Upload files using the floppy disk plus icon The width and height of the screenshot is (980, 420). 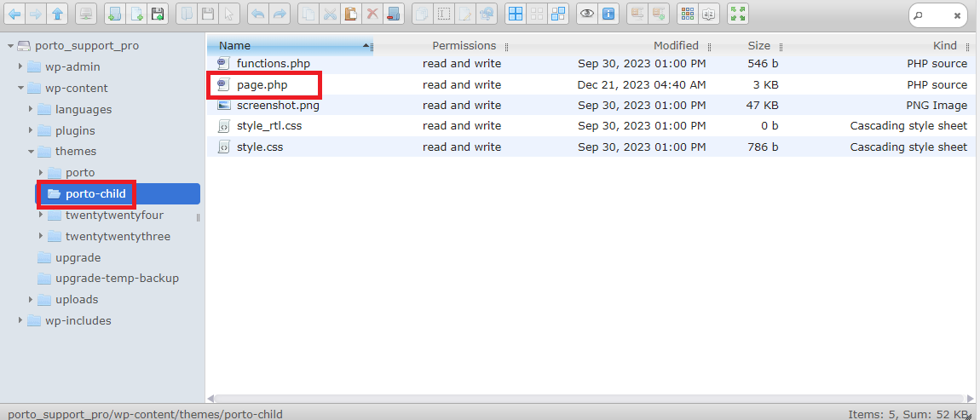tap(158, 14)
